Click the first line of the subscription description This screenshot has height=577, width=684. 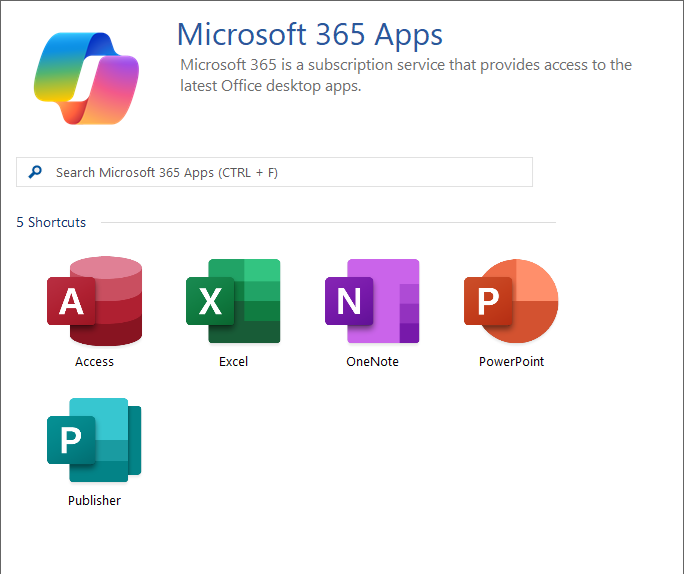[x=405, y=65]
